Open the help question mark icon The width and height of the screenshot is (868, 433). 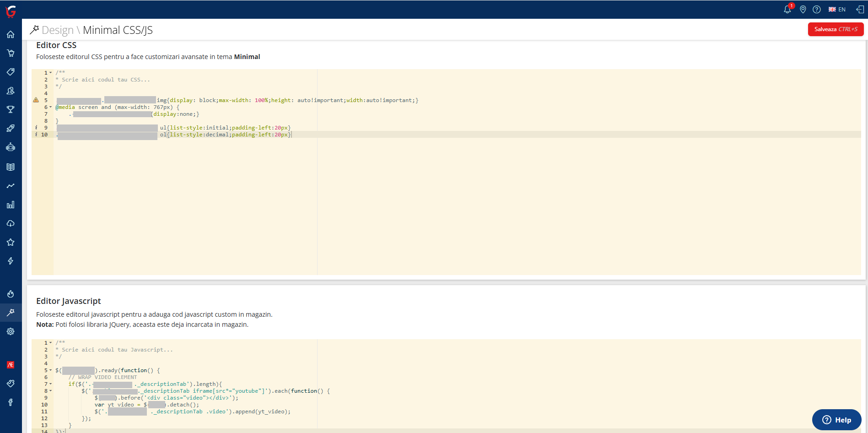pos(817,10)
